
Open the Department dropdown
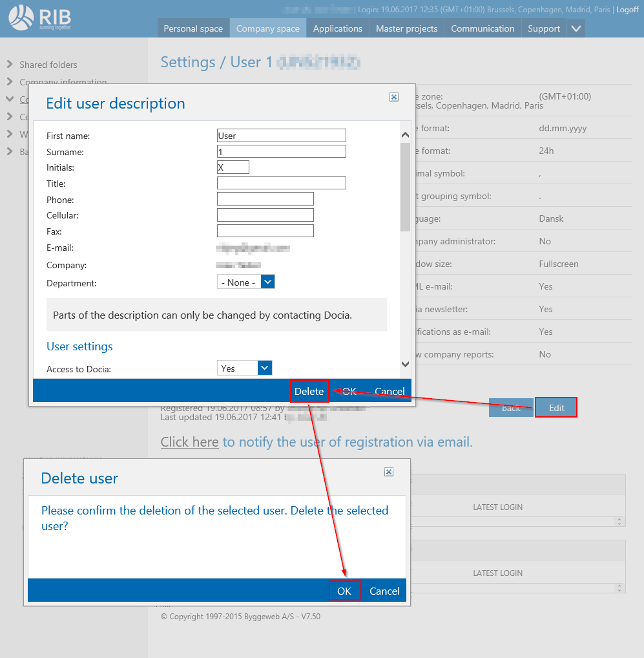pyautogui.click(x=268, y=282)
